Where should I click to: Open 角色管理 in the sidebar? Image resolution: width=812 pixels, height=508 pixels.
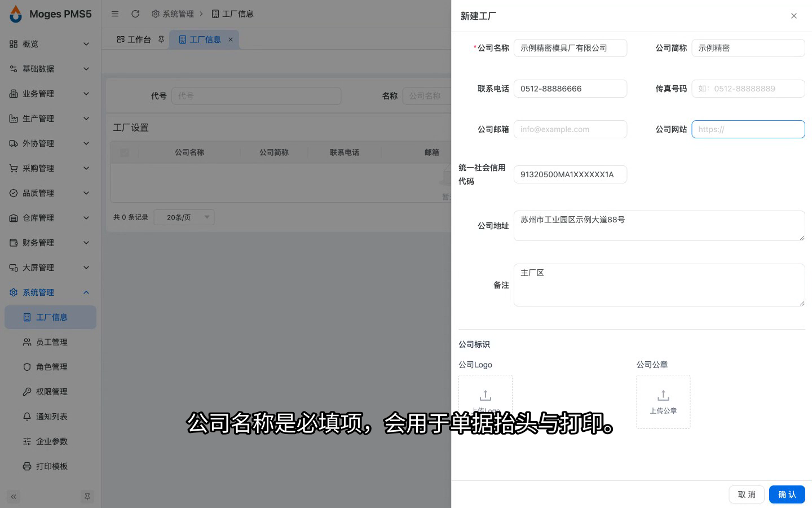pos(51,367)
